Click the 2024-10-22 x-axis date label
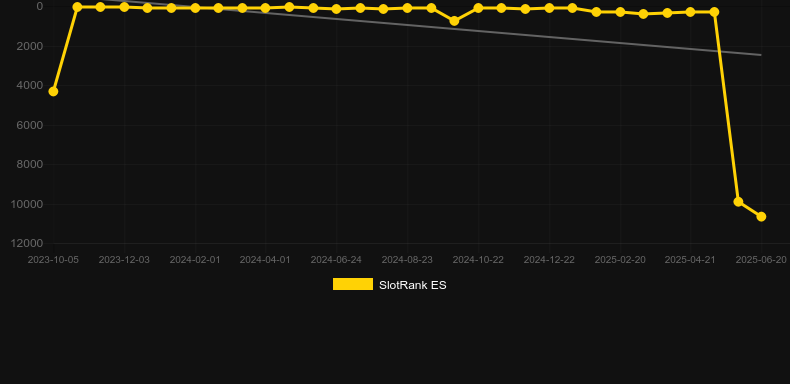This screenshot has width=790, height=384. tap(478, 260)
